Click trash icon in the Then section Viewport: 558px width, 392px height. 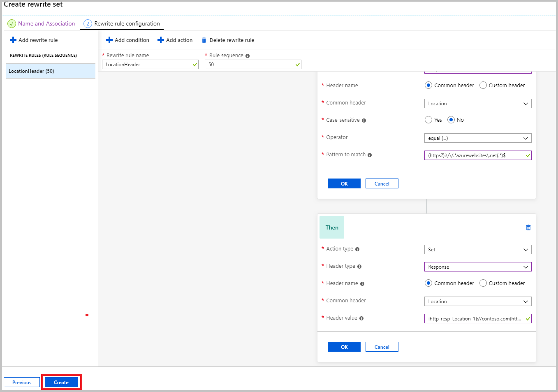[x=528, y=227]
